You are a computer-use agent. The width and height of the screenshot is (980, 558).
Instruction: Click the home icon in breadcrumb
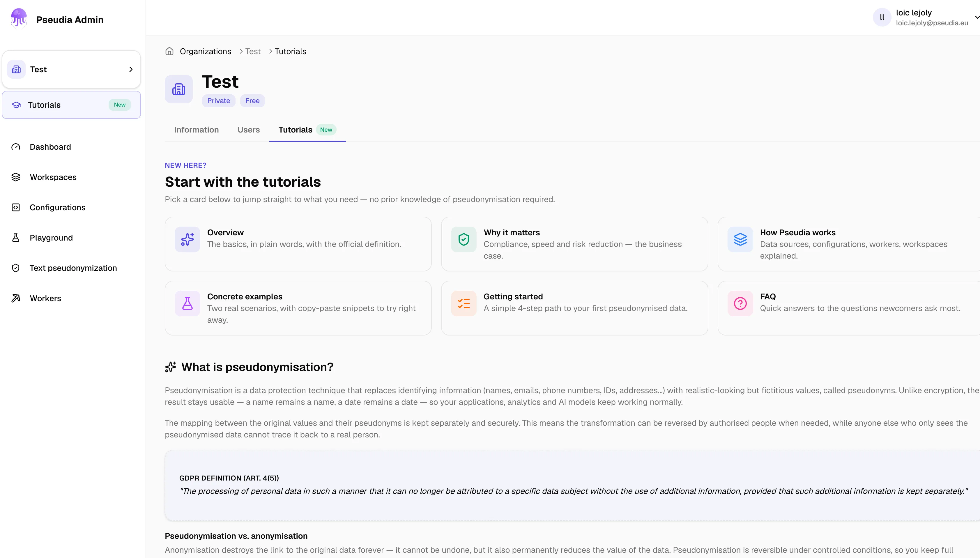click(169, 51)
